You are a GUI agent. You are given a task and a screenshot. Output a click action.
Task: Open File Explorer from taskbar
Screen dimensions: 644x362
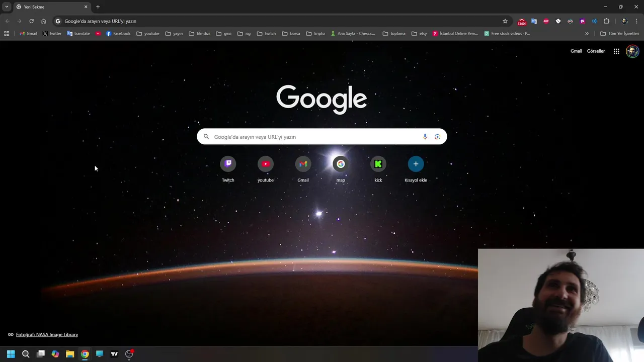tap(70, 354)
